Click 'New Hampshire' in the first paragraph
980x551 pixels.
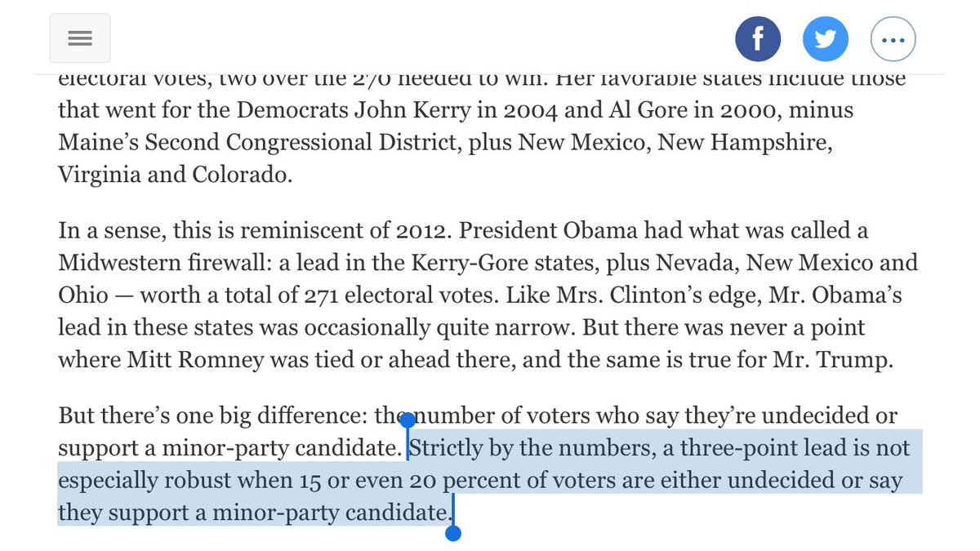747,143
